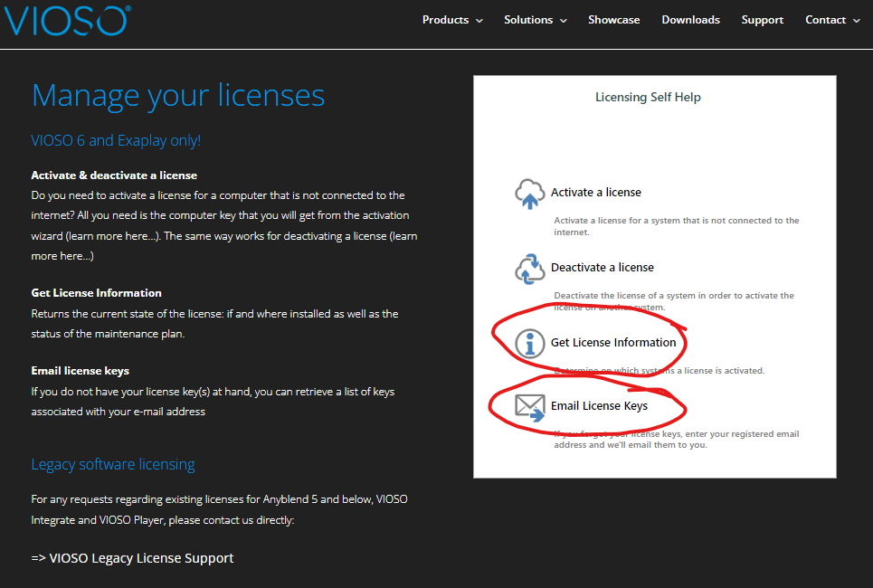Click the Get License Information info icon
Screen dimensions: 873x588
tap(529, 343)
